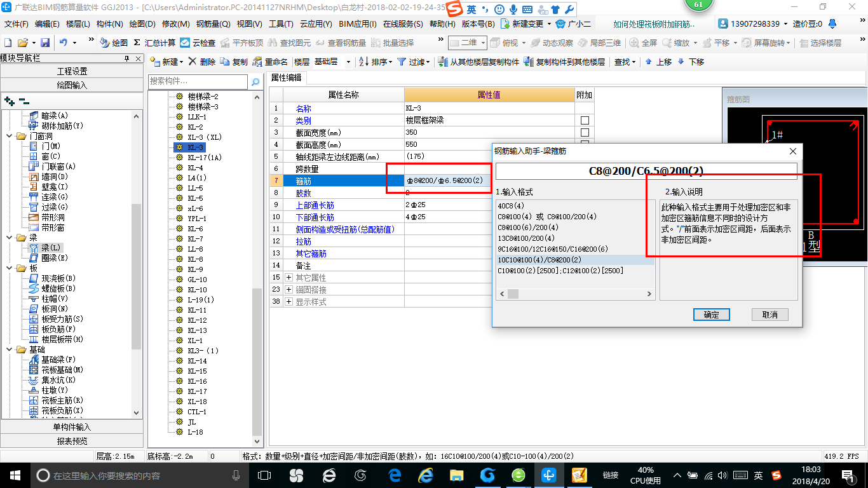Screen dimensions: 868x488
Task: Open the 如何处理筏板附加钢筋 link
Action: (x=654, y=24)
